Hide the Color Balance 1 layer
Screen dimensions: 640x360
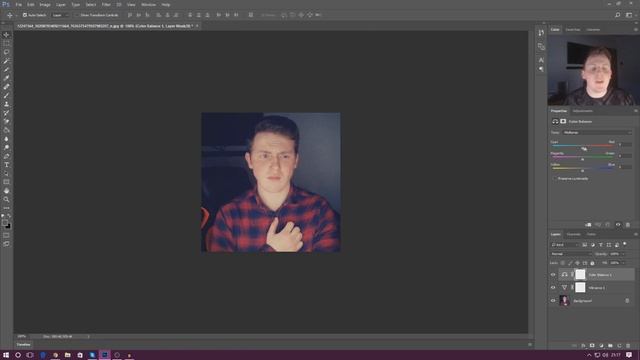pos(553,275)
